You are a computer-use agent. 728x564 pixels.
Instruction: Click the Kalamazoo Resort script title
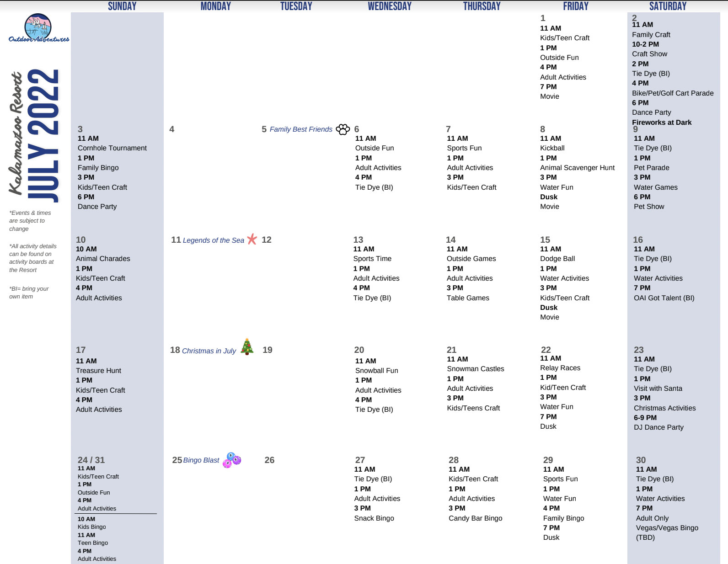tap(16, 133)
